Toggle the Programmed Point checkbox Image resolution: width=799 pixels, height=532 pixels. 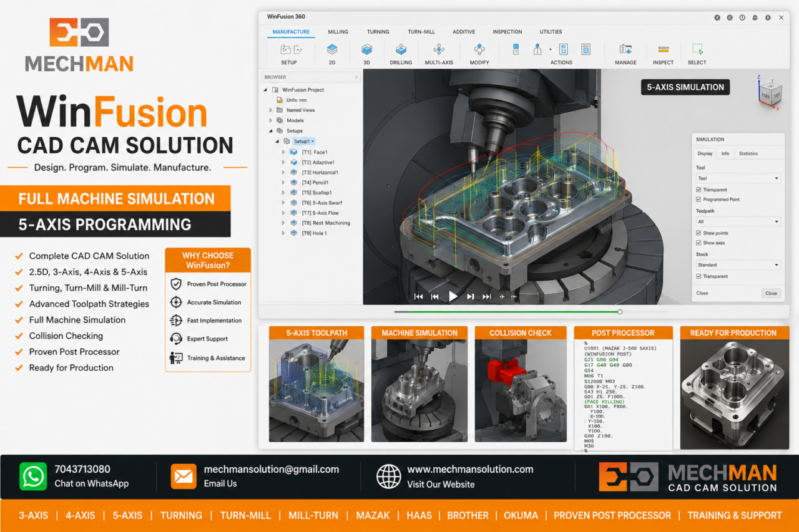coord(699,200)
